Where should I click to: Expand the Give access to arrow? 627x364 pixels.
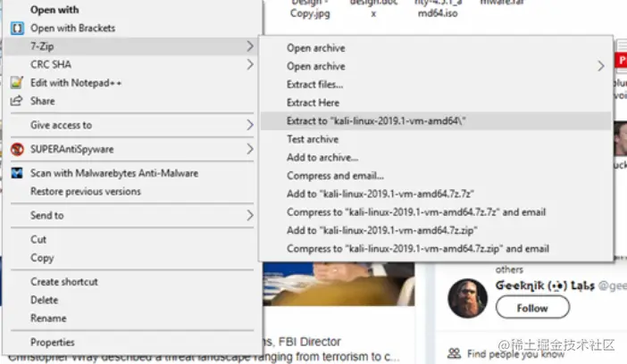(x=250, y=125)
